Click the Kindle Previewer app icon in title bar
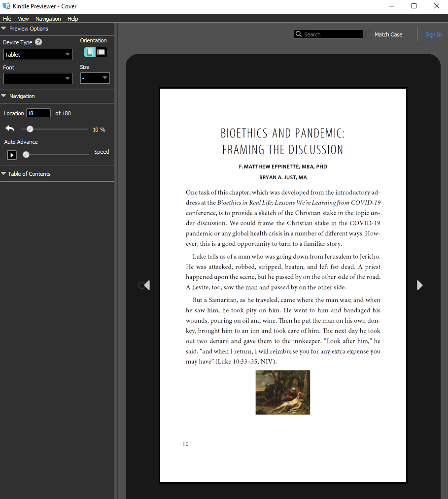Viewport: 448px width, 499px height. point(6,6)
